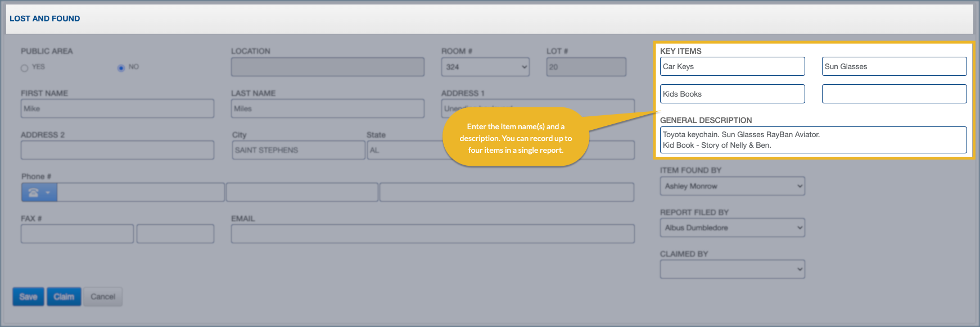Click the Car Keys key item field
Image resolution: width=980 pixels, height=327 pixels.
(731, 66)
